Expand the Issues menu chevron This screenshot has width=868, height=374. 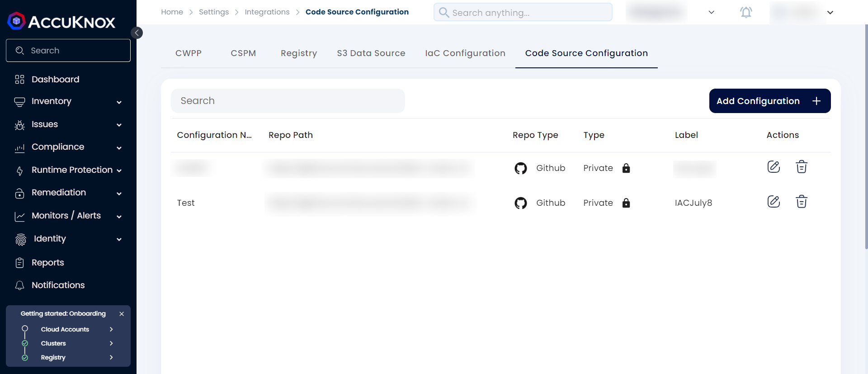[x=119, y=125]
